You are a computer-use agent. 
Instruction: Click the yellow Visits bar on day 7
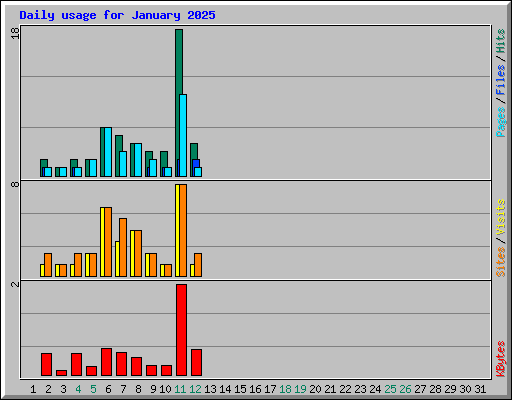tap(117, 259)
